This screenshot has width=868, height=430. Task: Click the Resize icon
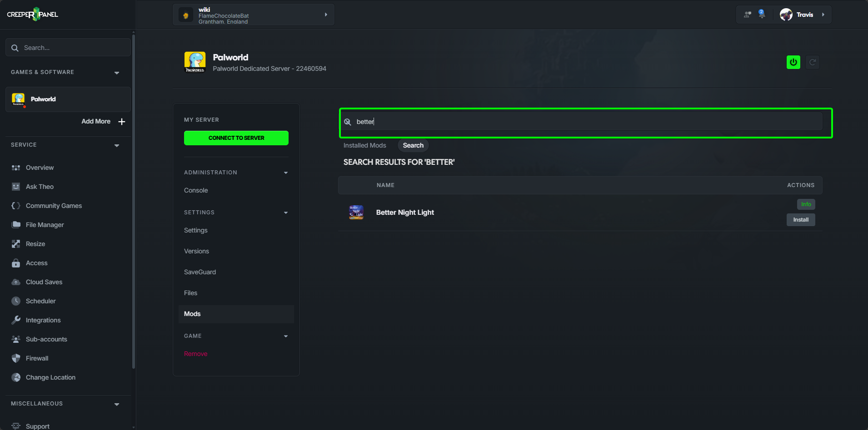[16, 244]
